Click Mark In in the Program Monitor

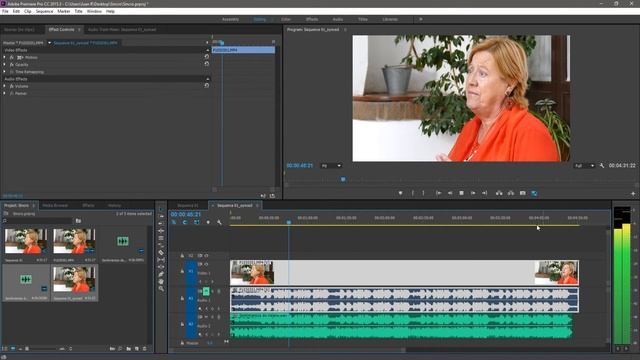click(x=413, y=193)
